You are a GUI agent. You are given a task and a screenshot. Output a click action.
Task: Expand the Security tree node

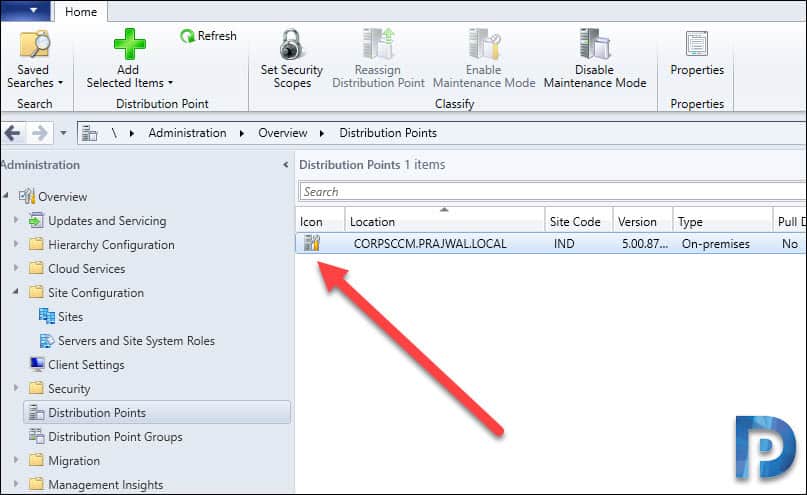point(16,387)
